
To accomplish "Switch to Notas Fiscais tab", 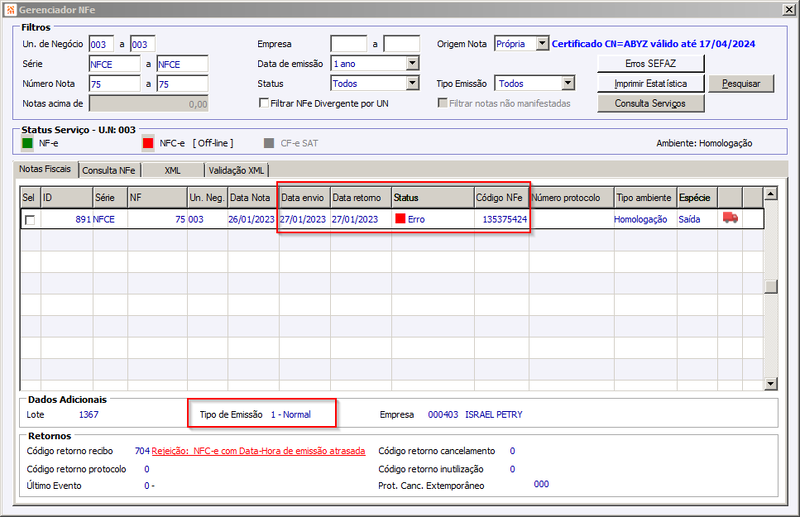I will pyautogui.click(x=45, y=169).
